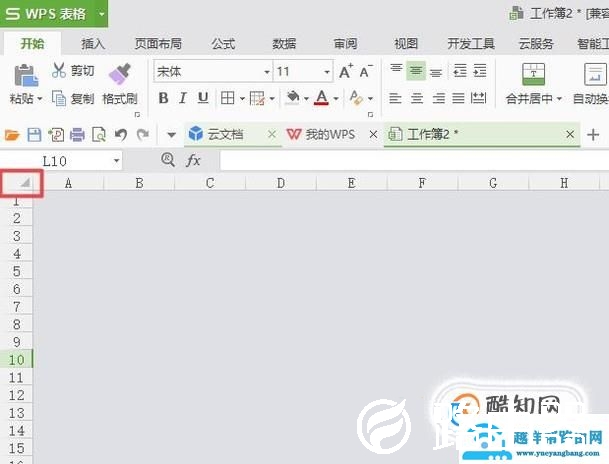Align text right
609x464 pixels.
pos(438,98)
